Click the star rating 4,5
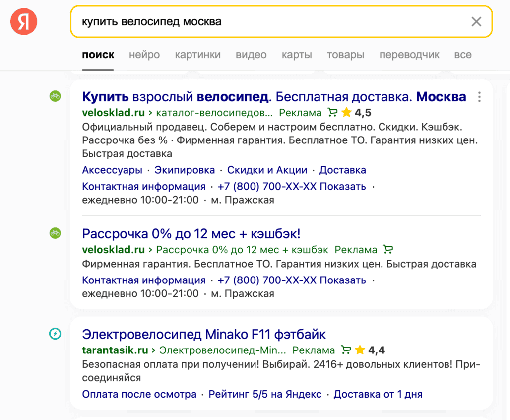The width and height of the screenshot is (510, 420). [x=357, y=113]
